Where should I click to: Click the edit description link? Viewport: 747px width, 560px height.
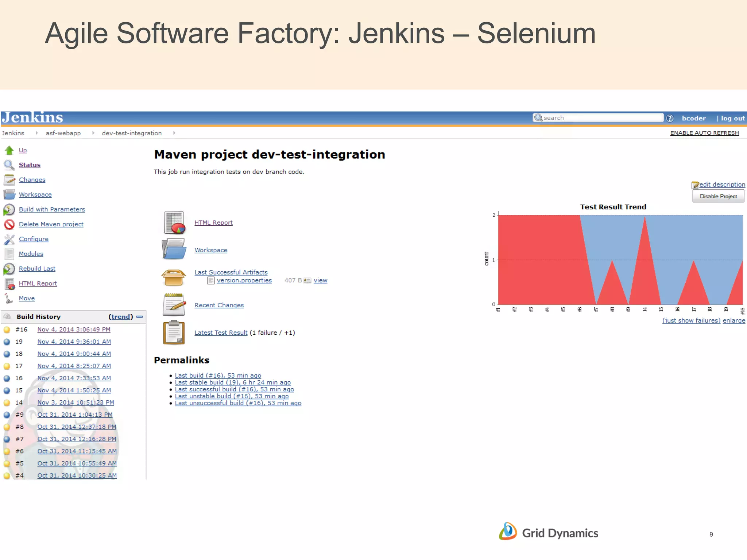[722, 184]
